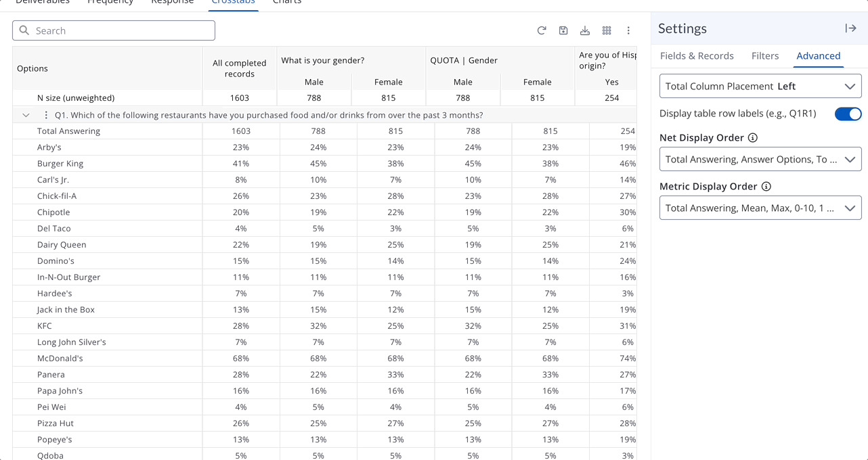Open Q1 row's vertical dots menu
This screenshot has height=460, width=868.
(x=46, y=116)
